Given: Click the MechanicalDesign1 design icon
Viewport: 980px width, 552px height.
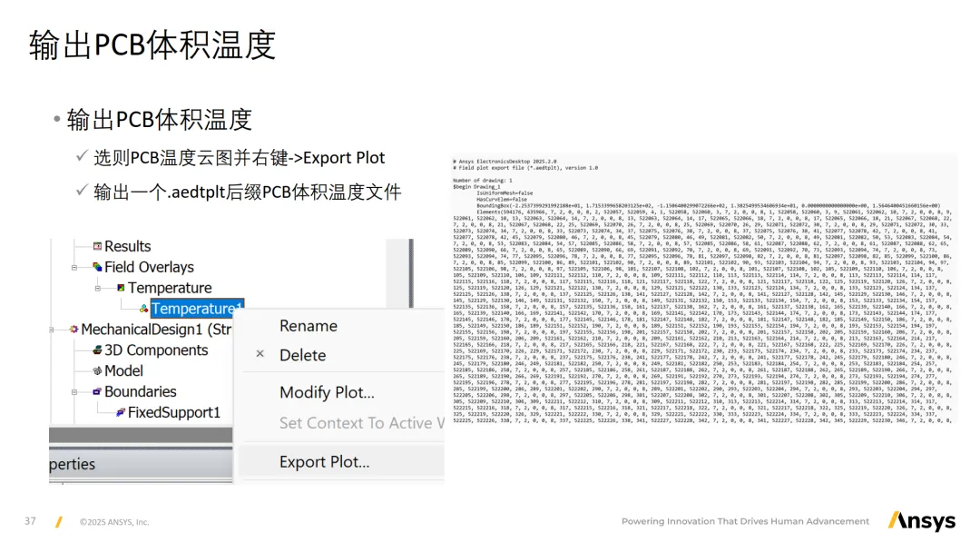Looking at the screenshot, I should tap(73, 329).
